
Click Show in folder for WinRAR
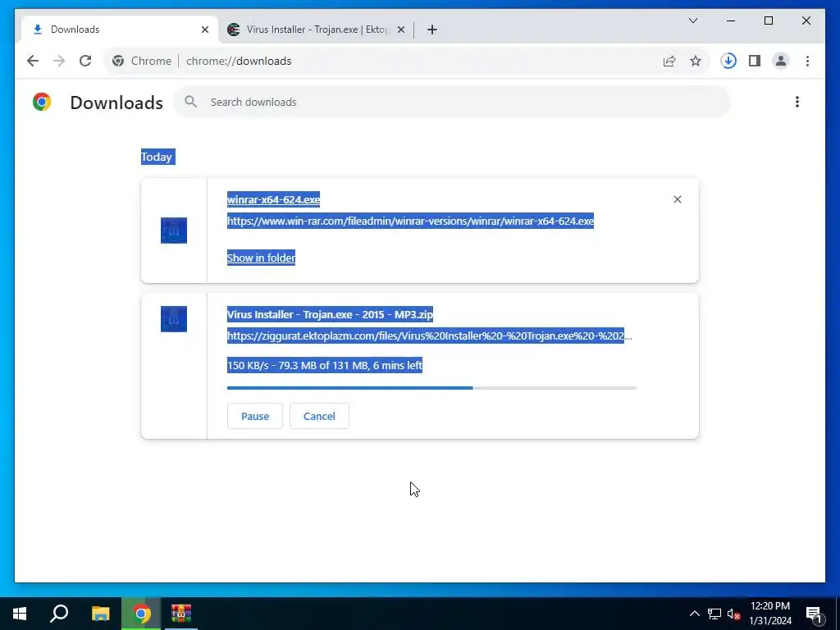point(261,258)
